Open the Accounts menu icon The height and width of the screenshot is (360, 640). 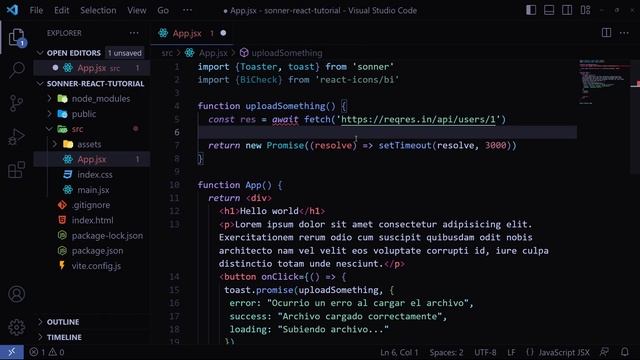click(x=17, y=294)
